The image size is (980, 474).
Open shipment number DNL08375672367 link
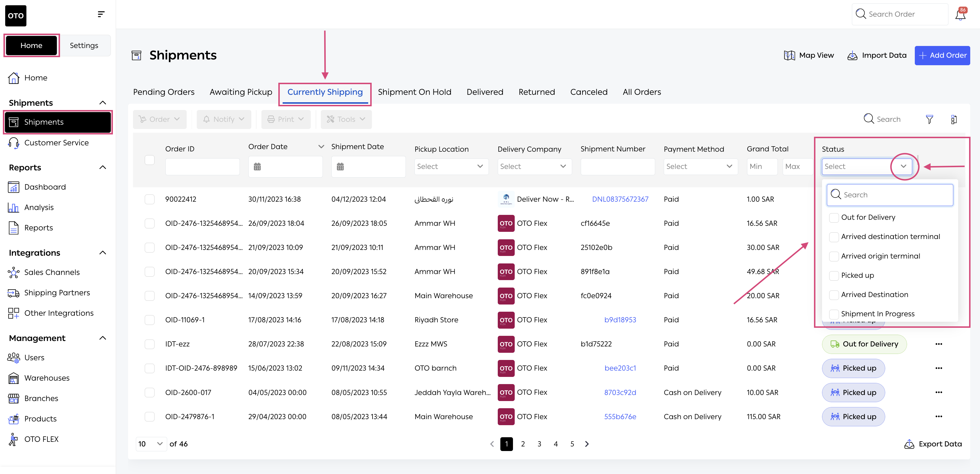pos(620,199)
